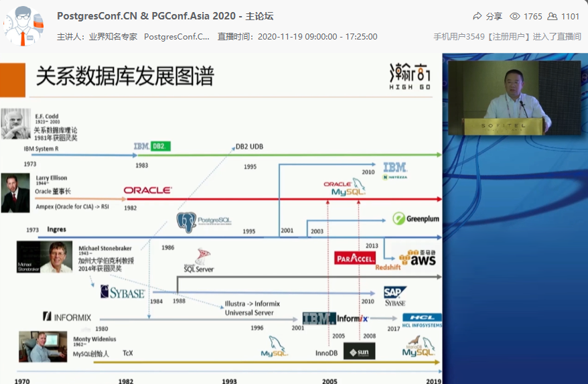Click the 1970 timeline axis marker
588x384 pixels.
click(22, 381)
